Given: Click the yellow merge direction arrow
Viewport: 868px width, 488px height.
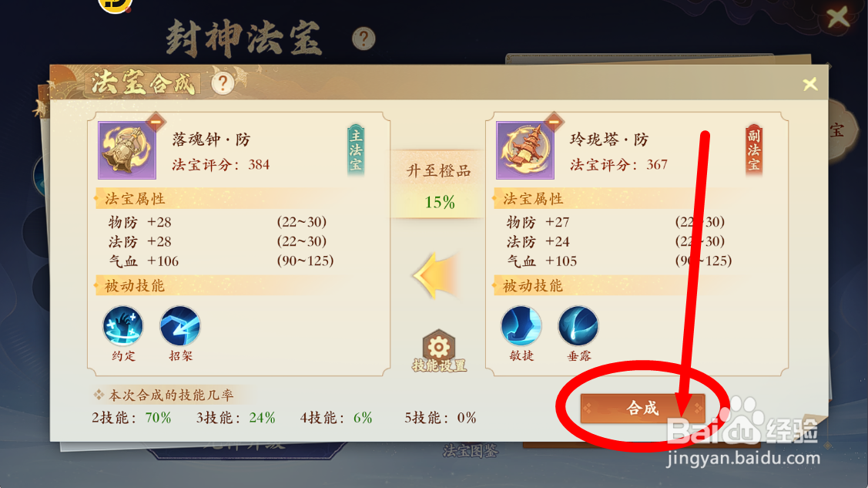Looking at the screenshot, I should 436,275.
